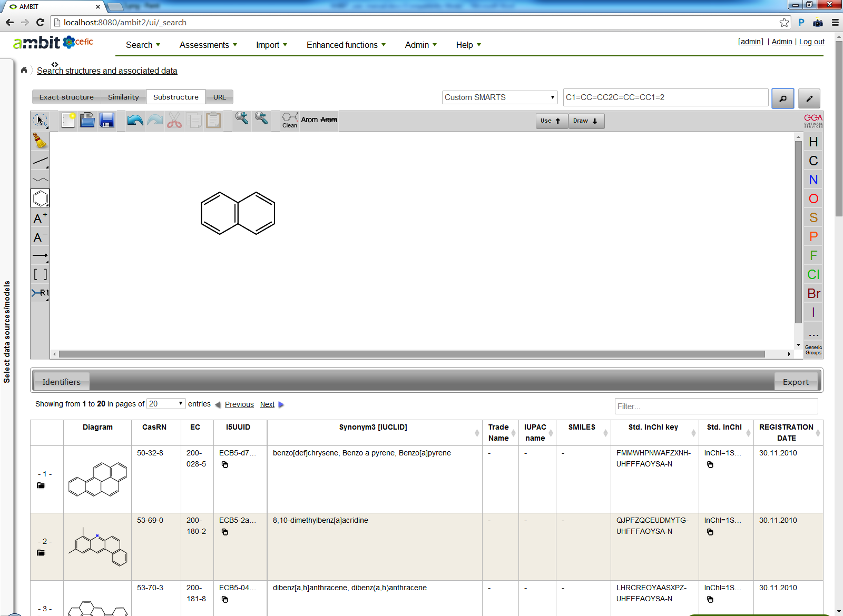Pick the Hydrogen atom
The height and width of the screenshot is (616, 843).
click(x=813, y=142)
